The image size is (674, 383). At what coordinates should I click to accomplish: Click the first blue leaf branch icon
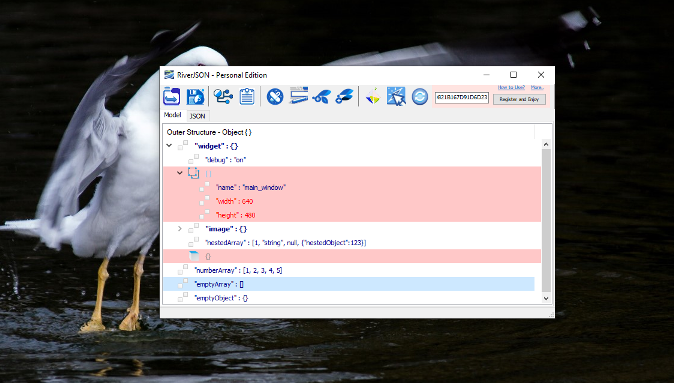(322, 97)
